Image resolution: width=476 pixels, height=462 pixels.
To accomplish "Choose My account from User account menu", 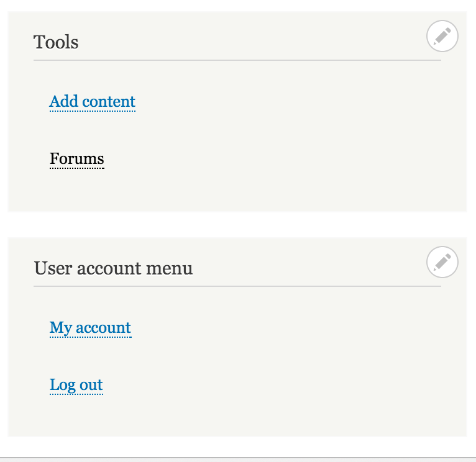I will tap(91, 328).
